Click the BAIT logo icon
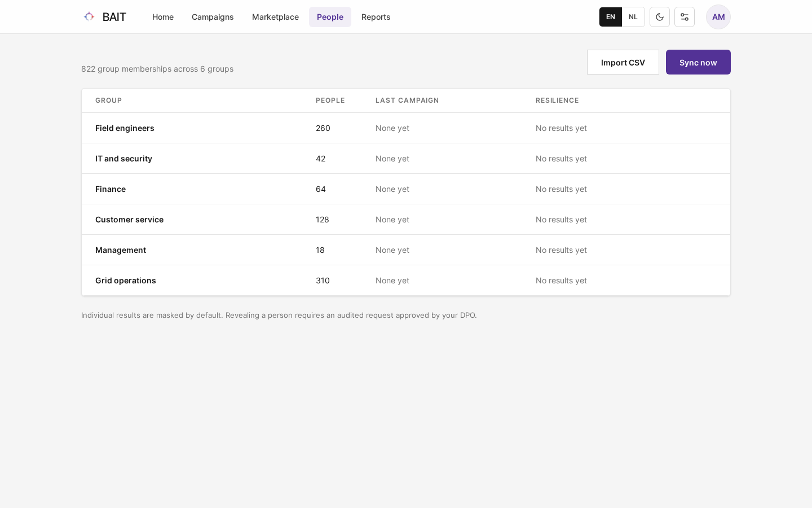 tap(89, 16)
